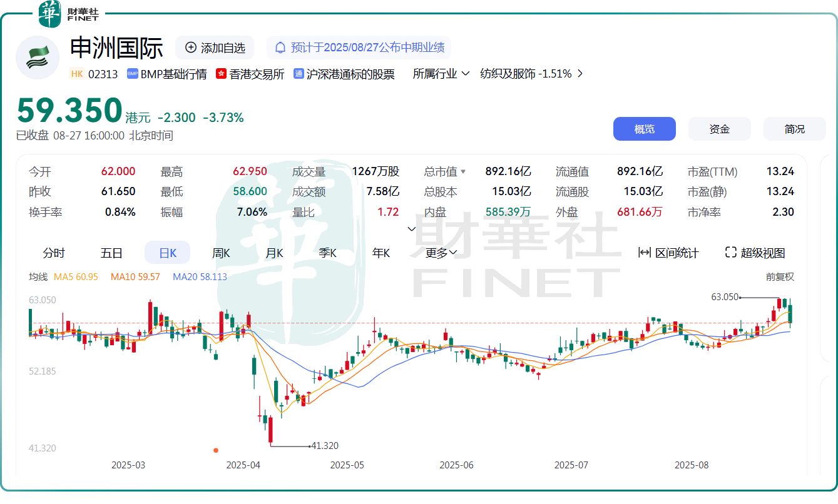Click the 超级视图 fullscreen icon
838x504 pixels.
pos(730,253)
